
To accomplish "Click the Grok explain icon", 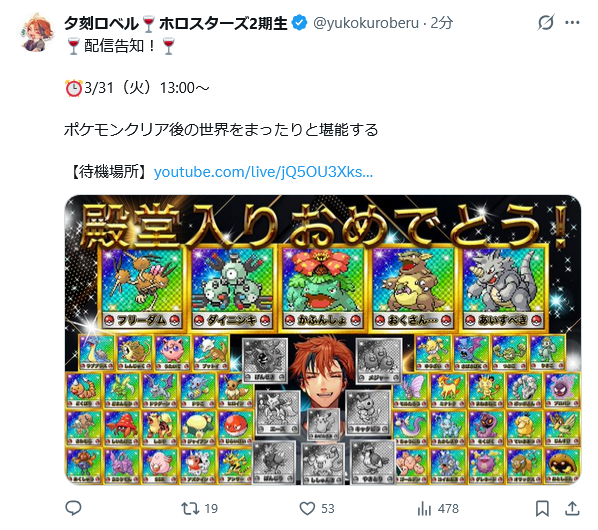I will click(x=546, y=22).
